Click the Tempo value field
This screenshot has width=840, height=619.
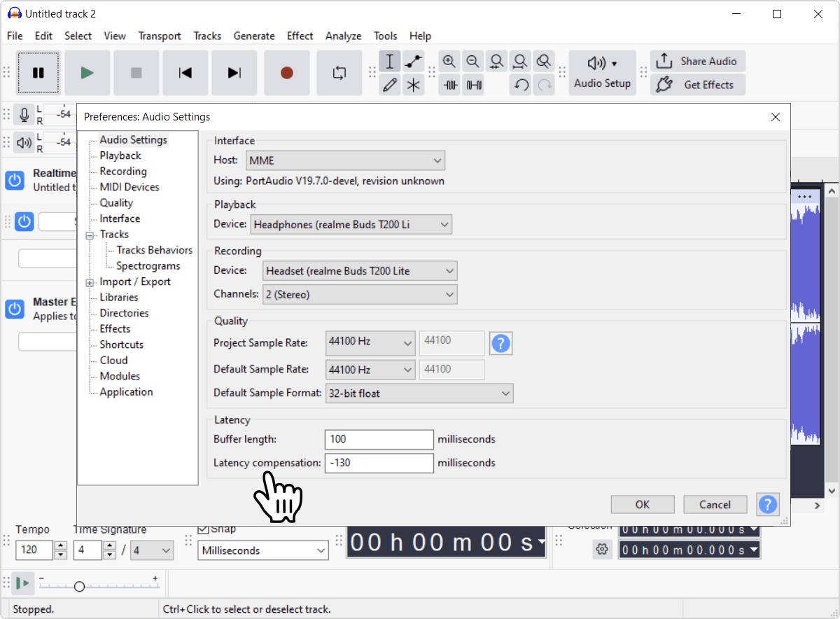[34, 550]
